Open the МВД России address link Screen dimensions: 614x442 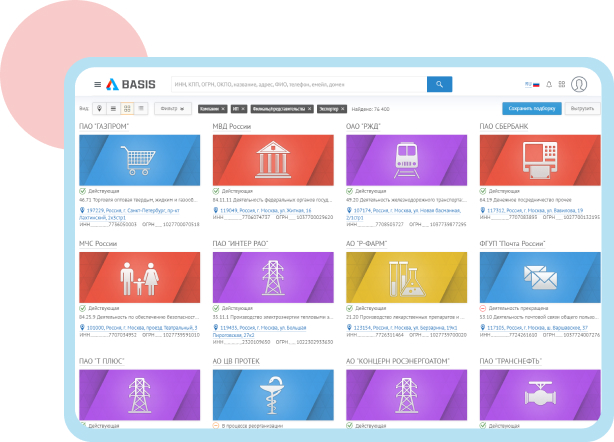tap(266, 211)
